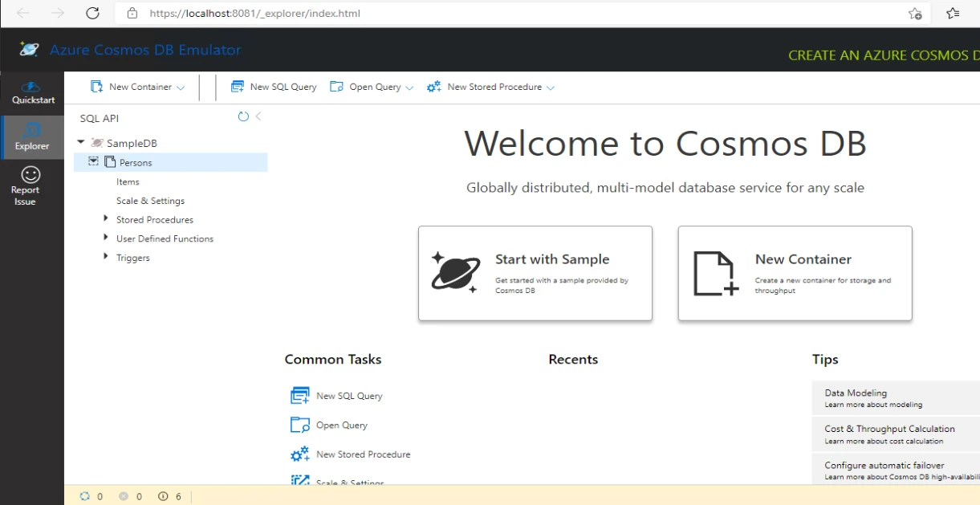The height and width of the screenshot is (505, 980).
Task: Expand the Triggers tree node
Action: [x=106, y=257]
